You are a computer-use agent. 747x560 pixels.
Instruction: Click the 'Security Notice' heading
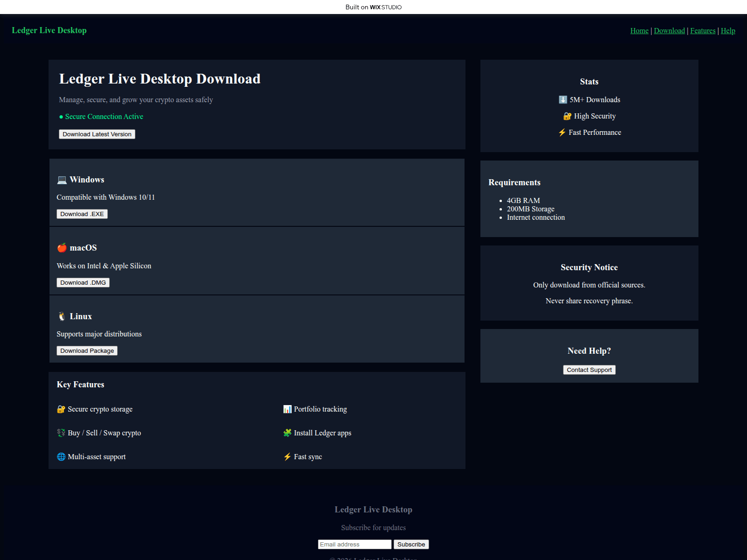[589, 267]
